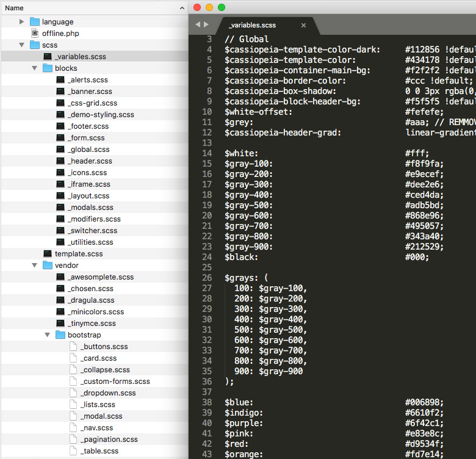Click the _card.scss document icon
The image size is (476, 459).
coord(73,358)
